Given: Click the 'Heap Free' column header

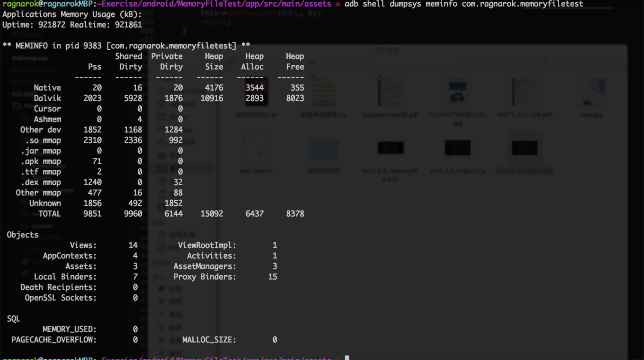Looking at the screenshot, I should pyautogui.click(x=295, y=61).
